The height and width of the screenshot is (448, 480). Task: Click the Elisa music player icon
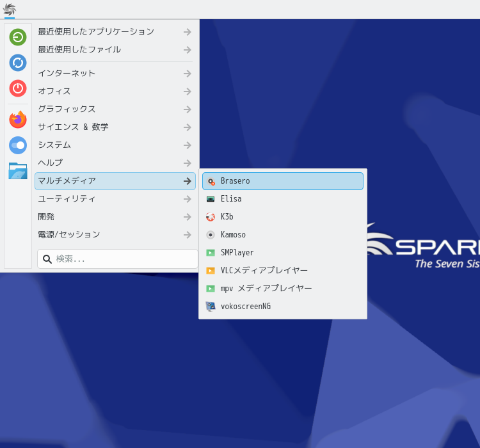211,199
